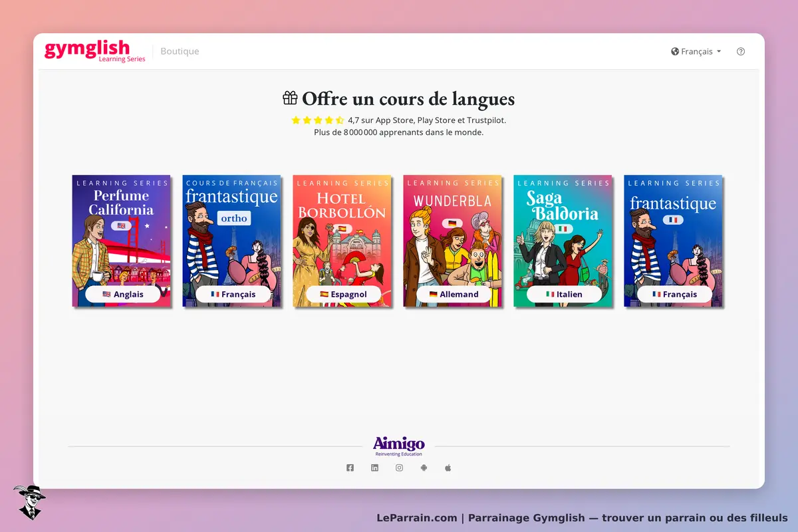The image size is (798, 532).
Task: Click the ortho badge on Frantastique cover
Action: (x=234, y=217)
